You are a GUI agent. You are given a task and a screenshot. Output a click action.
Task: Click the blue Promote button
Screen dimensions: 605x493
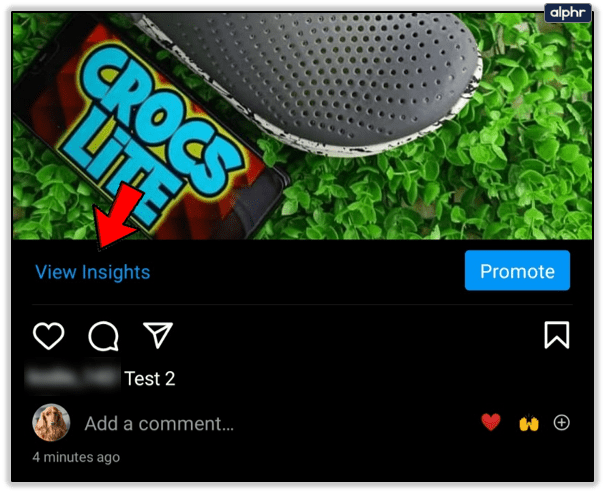coord(517,270)
